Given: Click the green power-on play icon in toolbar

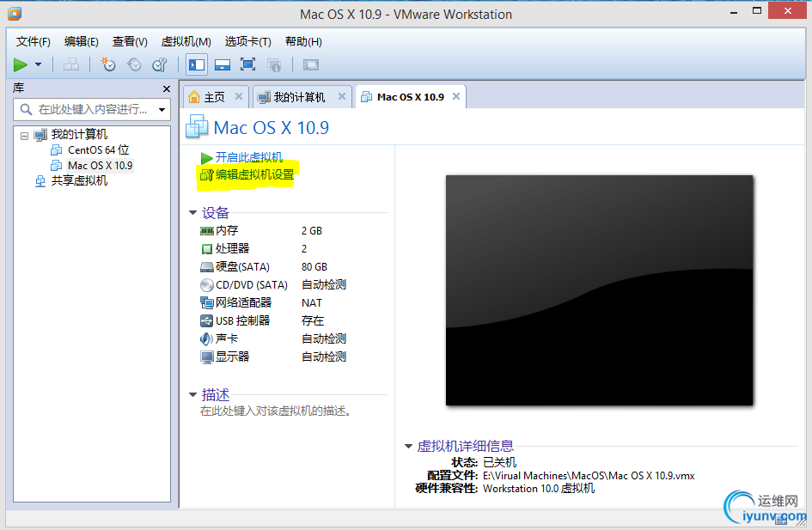Looking at the screenshot, I should (21, 64).
